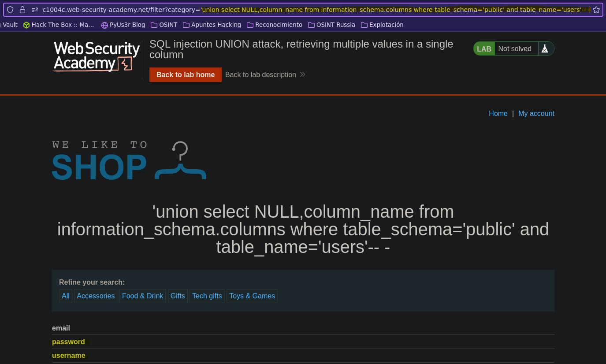Open the site security padlock icon
Screen dimensions: 606x364
point(22,10)
